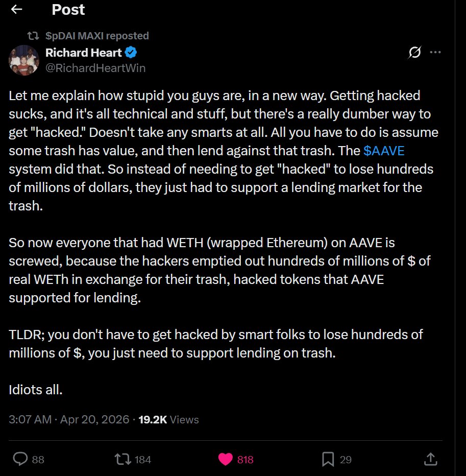Click the 3:07 AM · Apr 20, 2026 timestamp
The width and height of the screenshot is (466, 476).
click(x=69, y=419)
